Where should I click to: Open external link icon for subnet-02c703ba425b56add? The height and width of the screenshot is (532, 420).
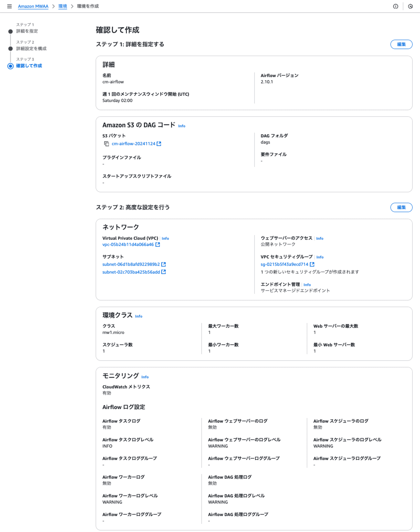tap(163, 272)
